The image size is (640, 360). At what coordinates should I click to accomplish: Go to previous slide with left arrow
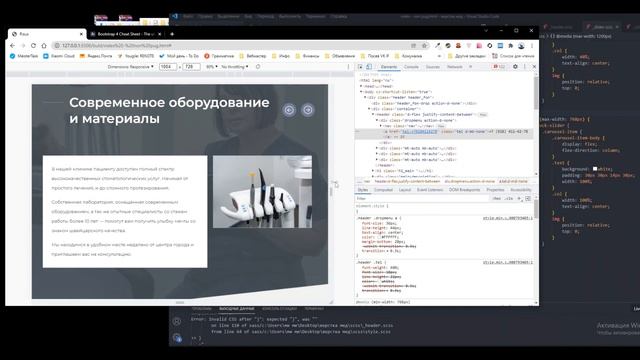point(289,110)
